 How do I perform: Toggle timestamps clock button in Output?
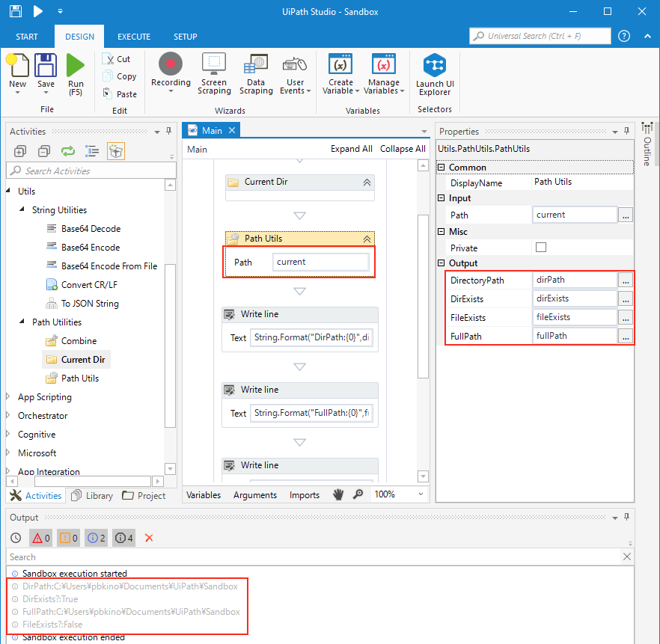(16, 538)
